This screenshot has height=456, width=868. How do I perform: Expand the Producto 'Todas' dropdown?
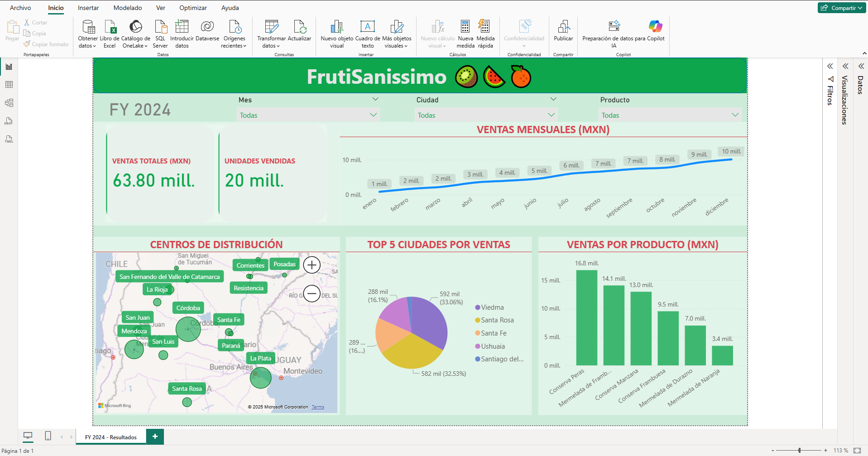(x=734, y=115)
